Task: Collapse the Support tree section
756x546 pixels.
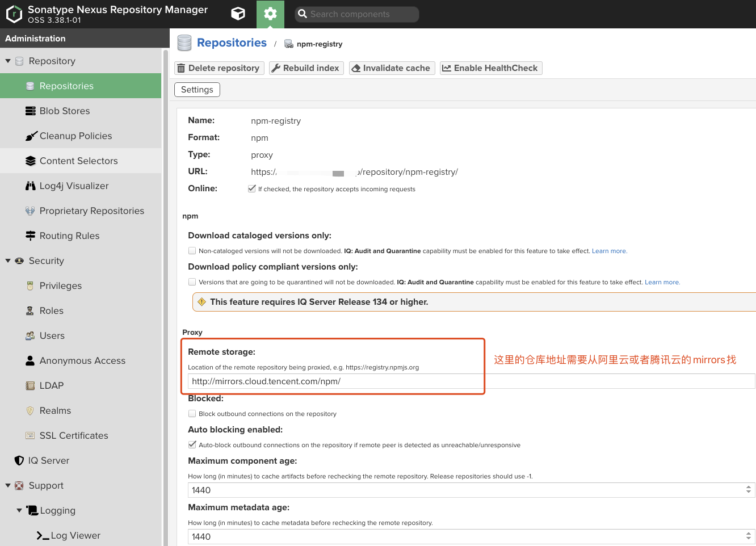Action: click(x=8, y=485)
